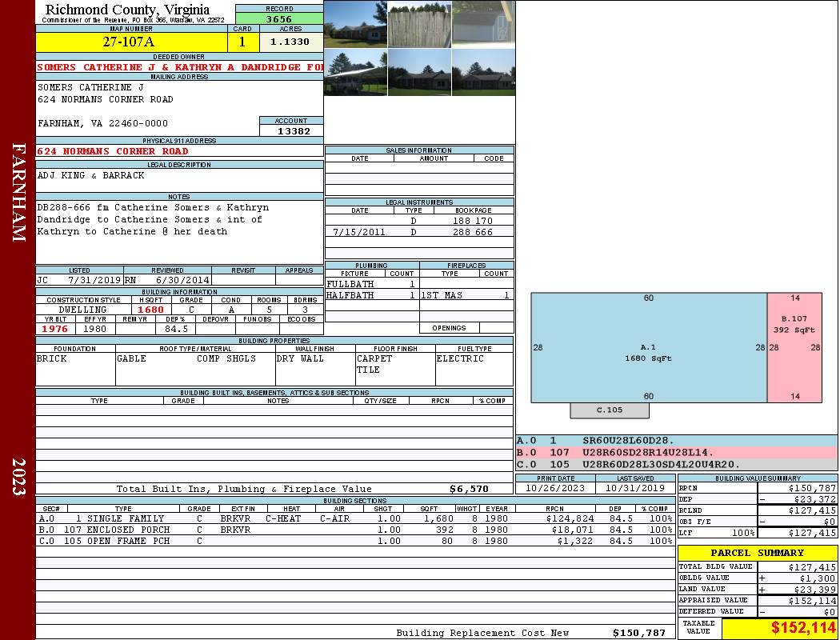
Task: Select the gray C.105 porch sketch block
Action: (609, 410)
